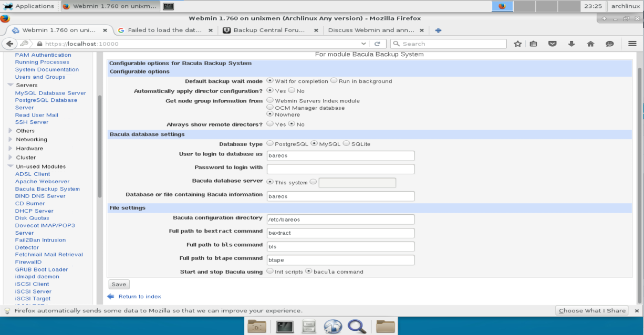644x335 pixels.
Task: Go to the Firefox home page icon
Action: tap(590, 44)
